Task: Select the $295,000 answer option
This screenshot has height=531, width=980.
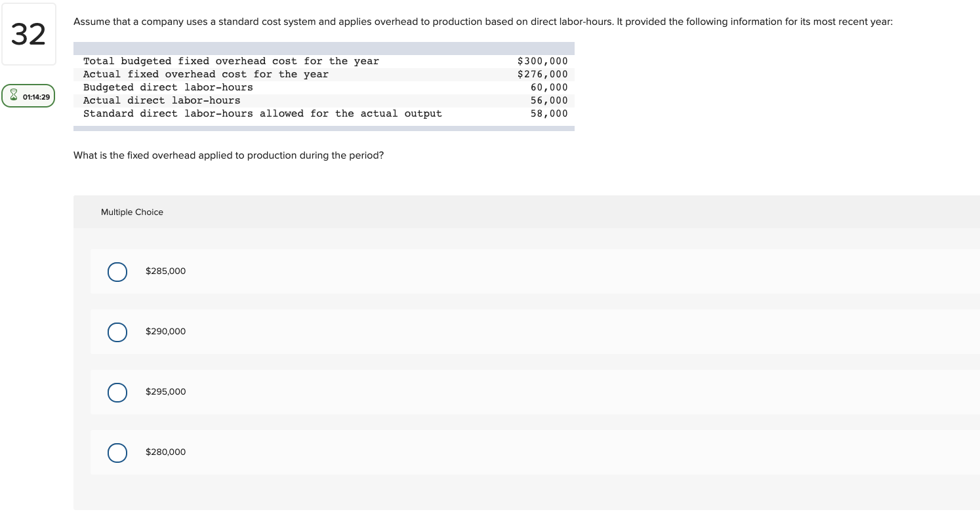Action: pos(117,392)
